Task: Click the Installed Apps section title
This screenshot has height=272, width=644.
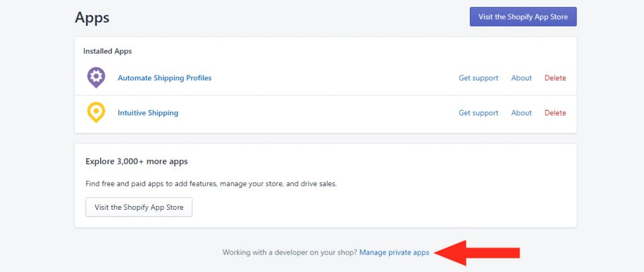Action: (108, 52)
